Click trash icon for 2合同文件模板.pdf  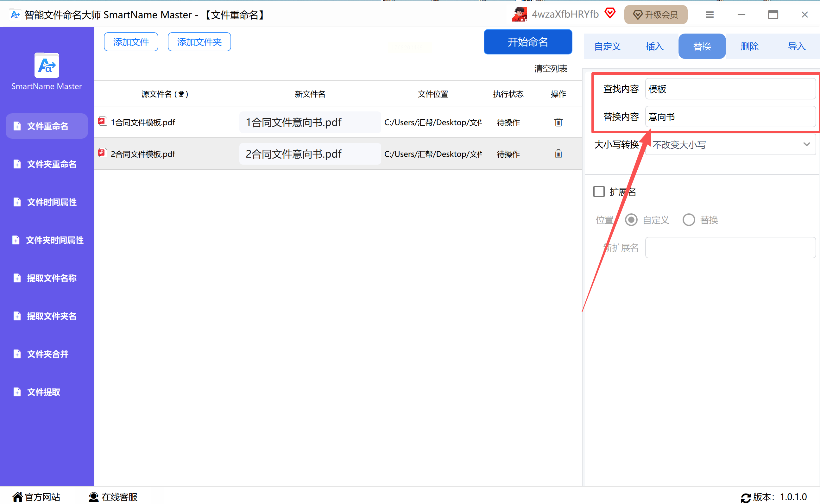click(558, 154)
